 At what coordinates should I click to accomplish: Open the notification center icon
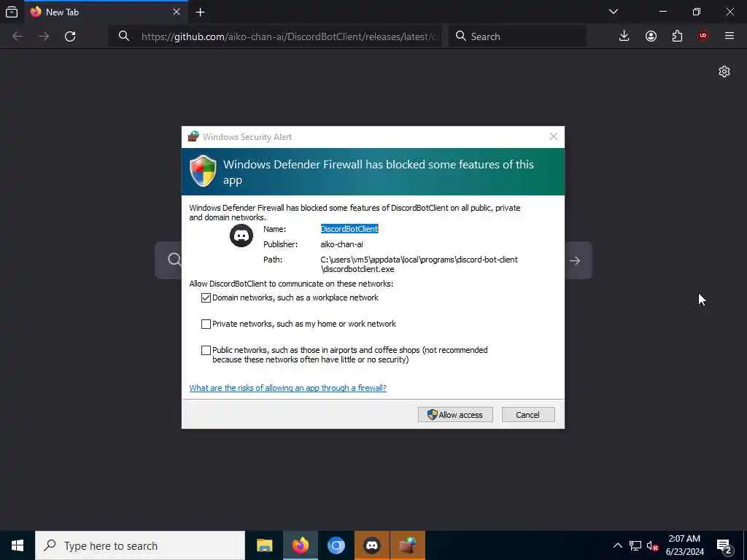tap(724, 546)
